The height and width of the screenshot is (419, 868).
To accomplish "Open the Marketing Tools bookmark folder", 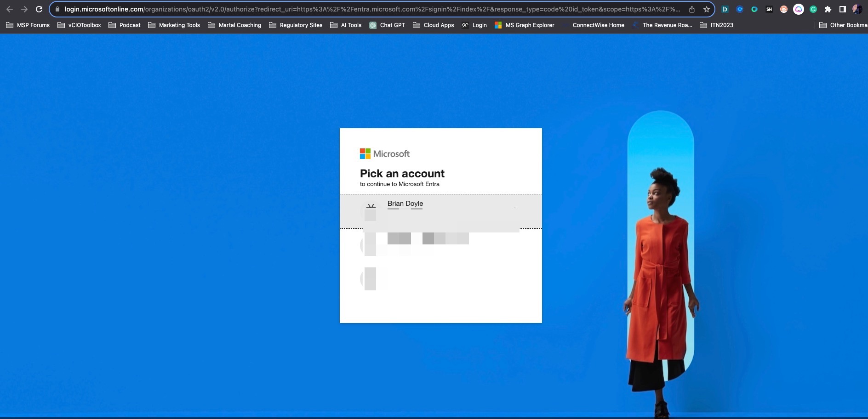I will [x=174, y=25].
